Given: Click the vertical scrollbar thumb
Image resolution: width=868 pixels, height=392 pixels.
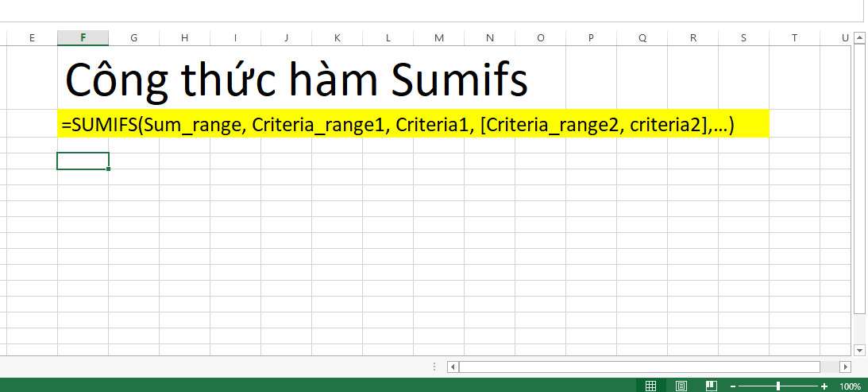Looking at the screenshot, I should pyautogui.click(x=859, y=179).
